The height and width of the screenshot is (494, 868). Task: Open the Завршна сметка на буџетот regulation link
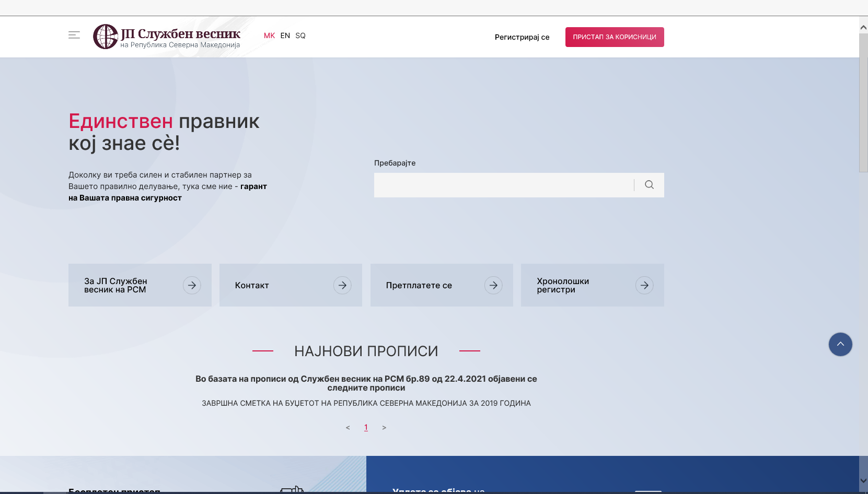[x=366, y=403]
